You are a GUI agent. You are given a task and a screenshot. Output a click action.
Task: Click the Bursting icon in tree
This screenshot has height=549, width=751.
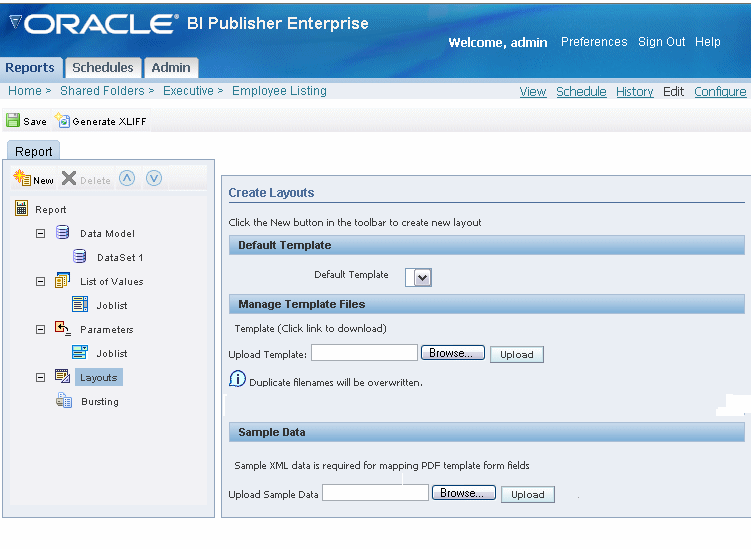pyautogui.click(x=64, y=400)
